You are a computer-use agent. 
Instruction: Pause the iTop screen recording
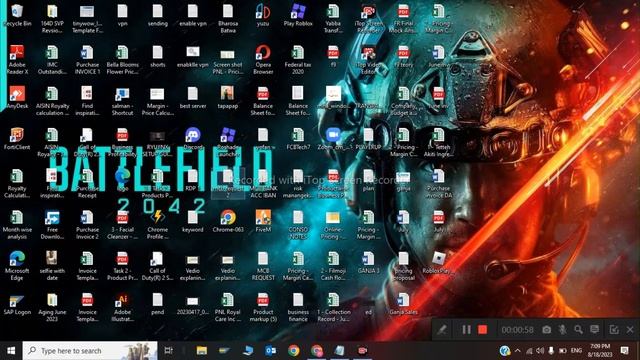466,330
